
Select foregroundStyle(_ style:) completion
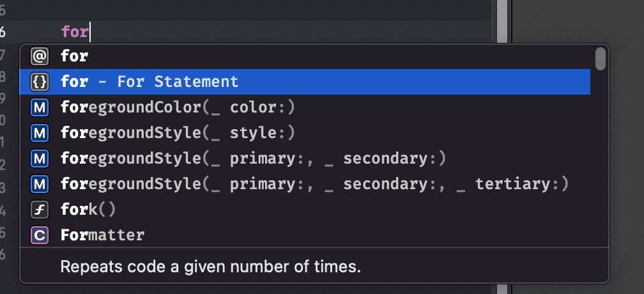(x=178, y=133)
